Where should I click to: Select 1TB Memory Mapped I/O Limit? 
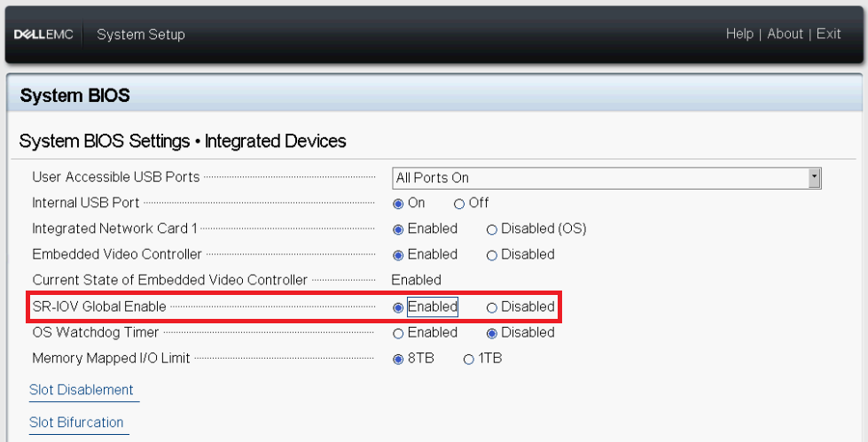coord(469,359)
